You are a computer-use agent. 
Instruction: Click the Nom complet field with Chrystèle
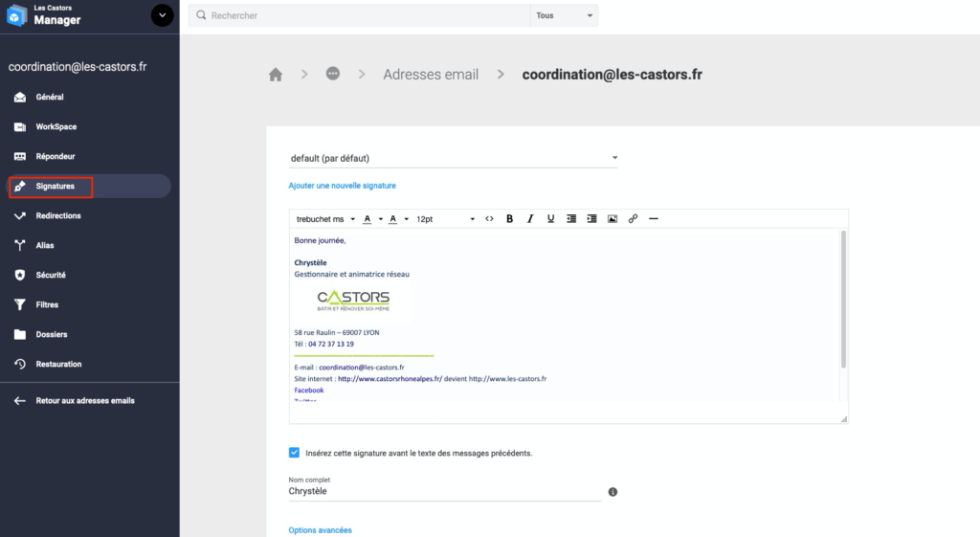445,491
